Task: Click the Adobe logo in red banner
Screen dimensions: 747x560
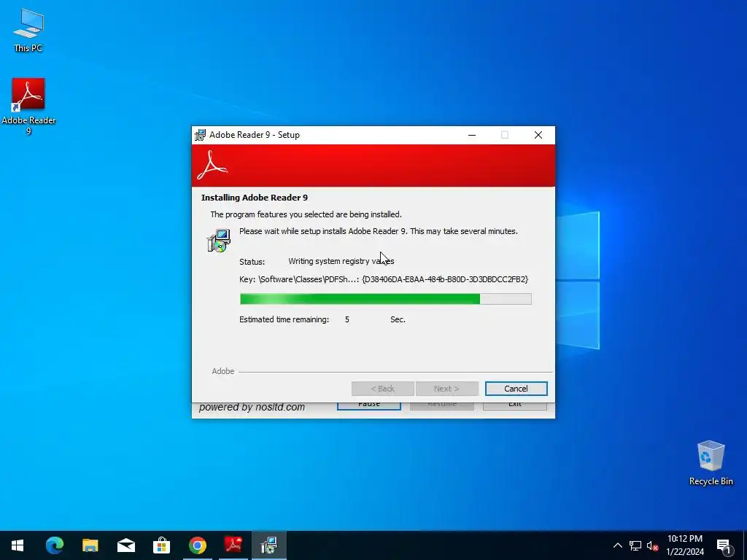Action: coord(212,166)
